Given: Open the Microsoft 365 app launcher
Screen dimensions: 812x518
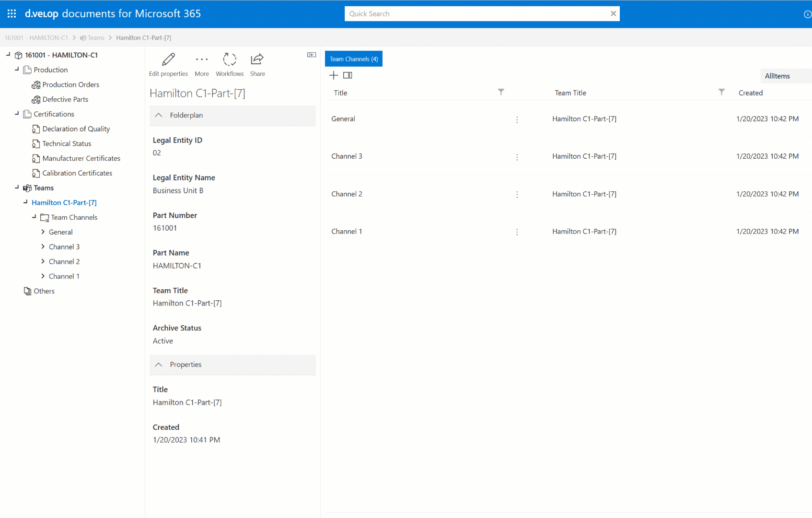Looking at the screenshot, I should [12, 13].
